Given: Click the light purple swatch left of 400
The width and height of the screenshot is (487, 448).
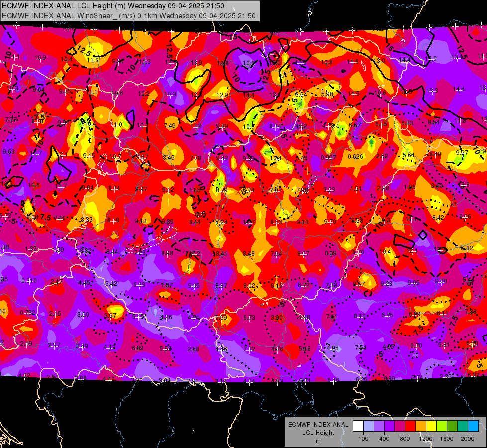Looking at the screenshot, I should click(x=379, y=426).
